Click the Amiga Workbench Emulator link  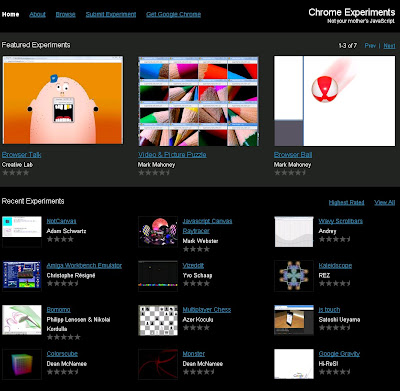84,266
